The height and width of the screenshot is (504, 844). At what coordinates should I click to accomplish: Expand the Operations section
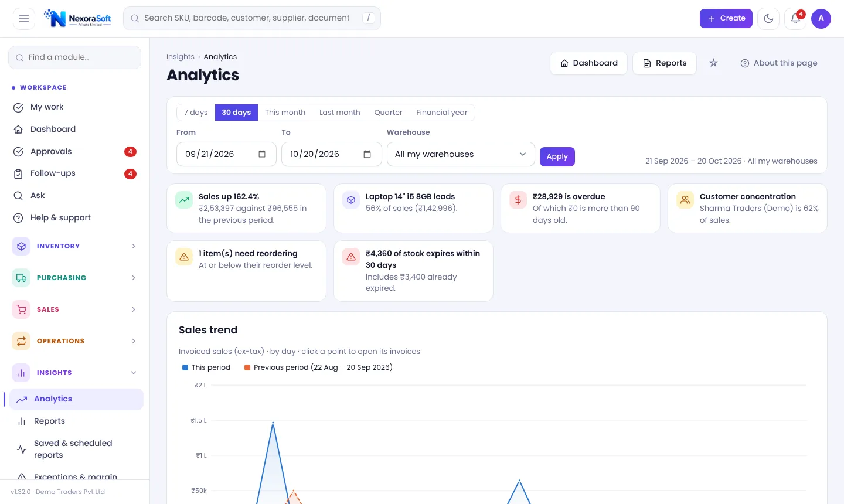75,341
